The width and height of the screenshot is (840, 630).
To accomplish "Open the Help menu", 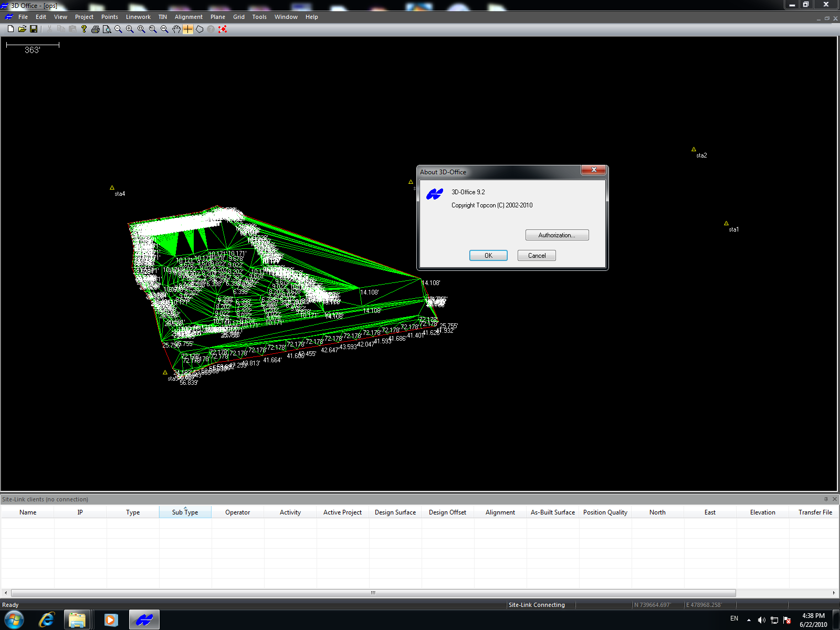I will coord(312,17).
